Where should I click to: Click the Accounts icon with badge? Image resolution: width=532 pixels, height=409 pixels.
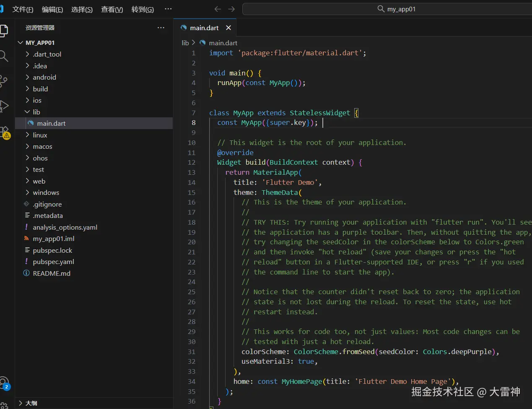[4, 383]
